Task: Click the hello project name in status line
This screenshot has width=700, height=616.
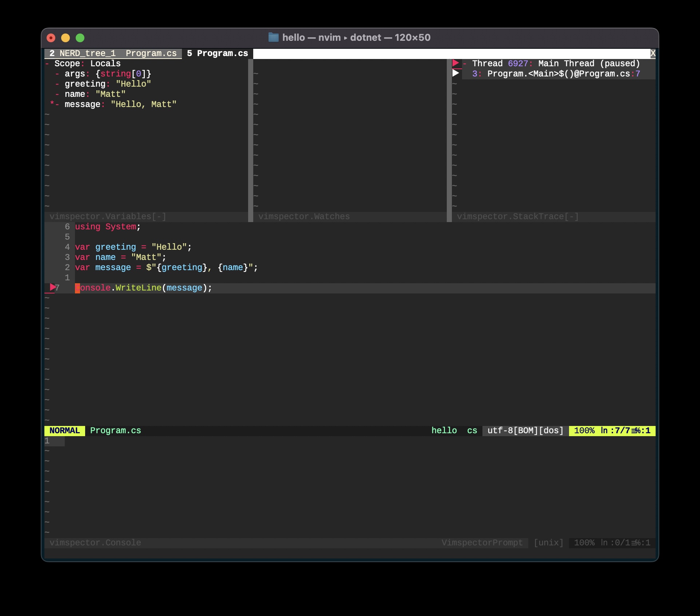Action: tap(444, 431)
